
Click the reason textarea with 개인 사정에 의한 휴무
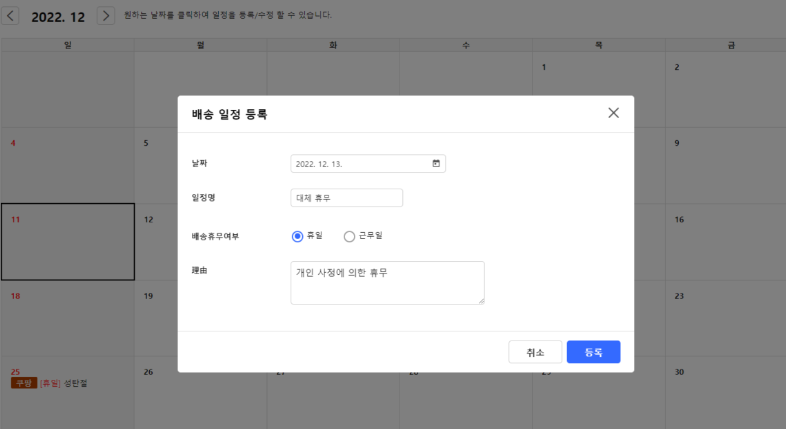pyautogui.click(x=386, y=282)
